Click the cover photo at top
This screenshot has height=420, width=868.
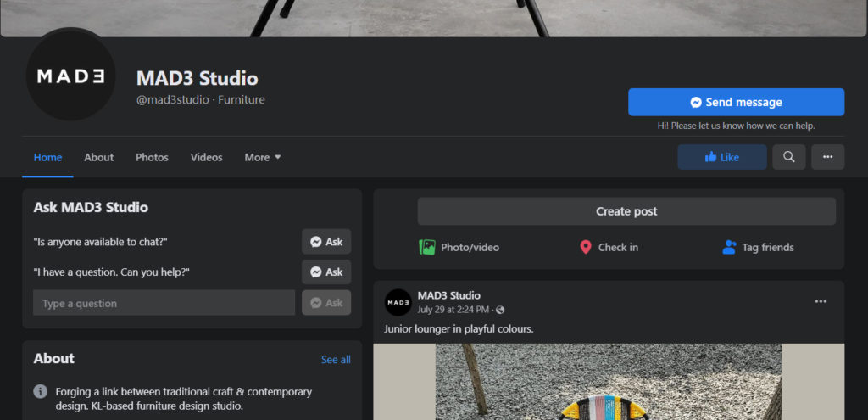click(x=433, y=19)
